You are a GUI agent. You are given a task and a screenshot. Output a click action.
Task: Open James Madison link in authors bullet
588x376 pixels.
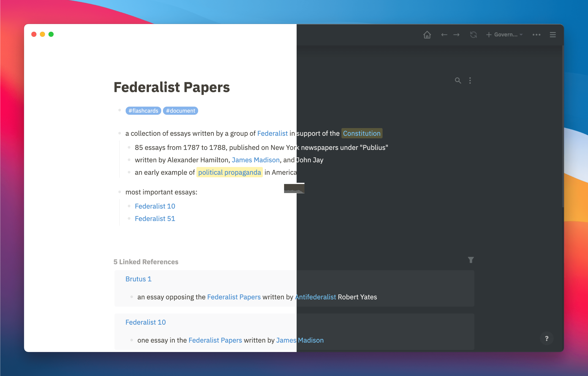(x=256, y=160)
